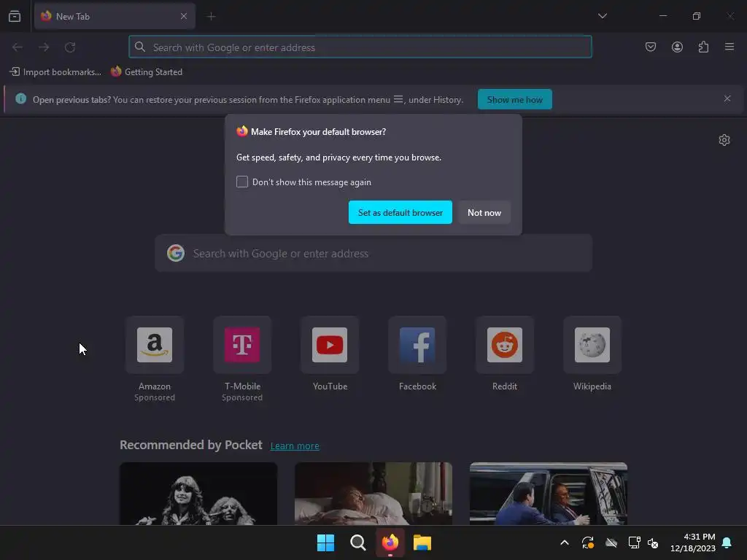Click the Show me how button
This screenshot has height=560, width=747.
click(514, 99)
